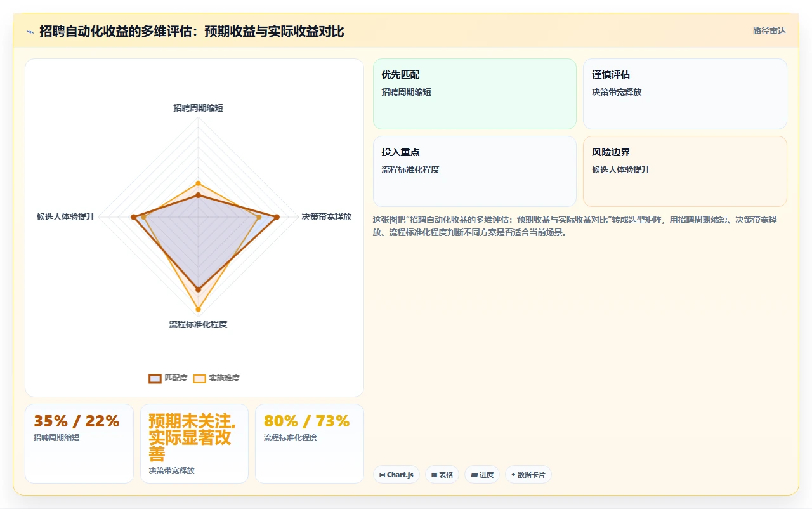Click the 流程标准化程度 radar axis label
812x509 pixels.
click(198, 324)
